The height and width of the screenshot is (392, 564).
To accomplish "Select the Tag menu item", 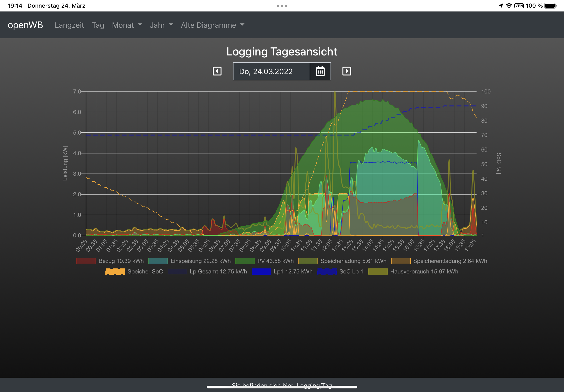I will 98,25.
